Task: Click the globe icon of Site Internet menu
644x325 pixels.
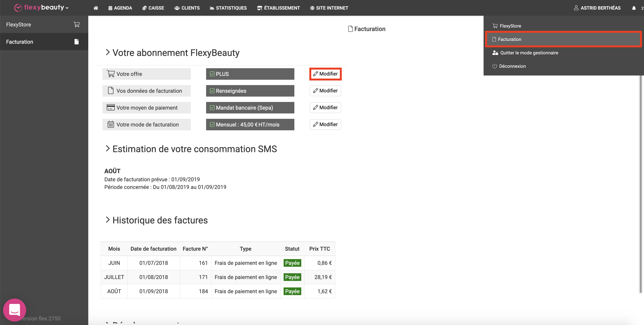Action: click(312, 8)
